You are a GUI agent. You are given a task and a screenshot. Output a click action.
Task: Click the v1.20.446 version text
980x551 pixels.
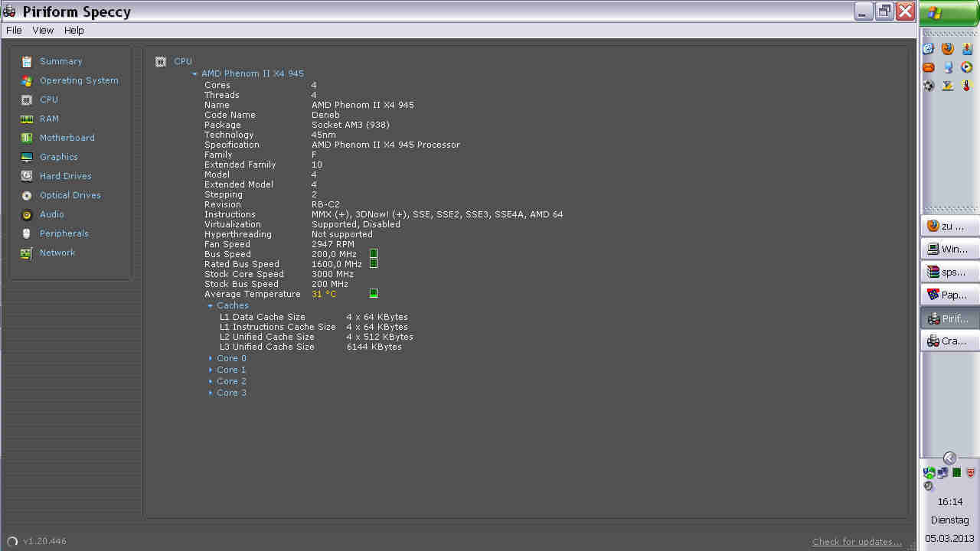(x=44, y=541)
